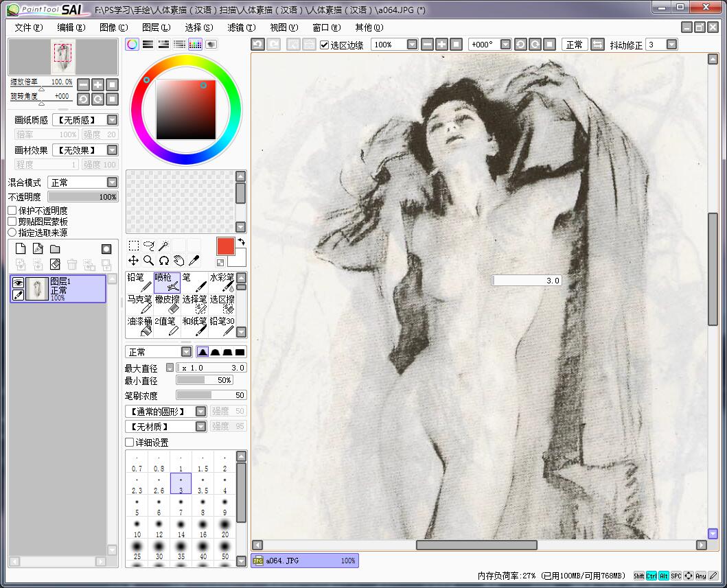Select the hand pan tool

(x=179, y=261)
